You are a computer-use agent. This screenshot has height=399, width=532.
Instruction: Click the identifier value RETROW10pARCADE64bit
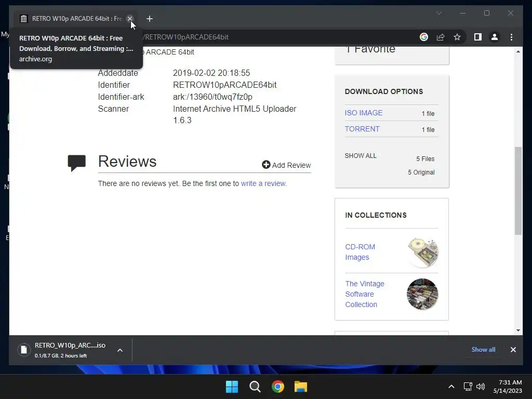tap(224, 85)
